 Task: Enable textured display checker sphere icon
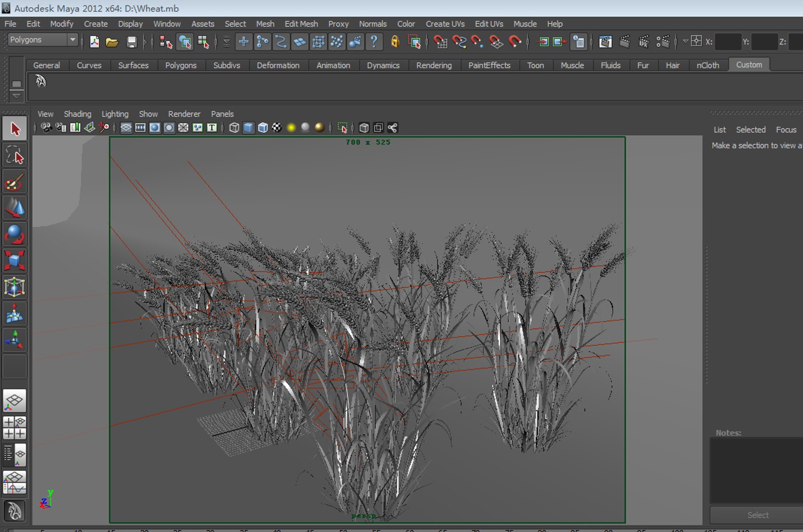click(277, 128)
